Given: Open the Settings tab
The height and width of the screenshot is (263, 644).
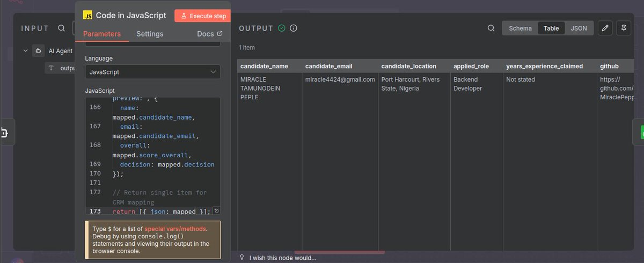Looking at the screenshot, I should coord(150,34).
